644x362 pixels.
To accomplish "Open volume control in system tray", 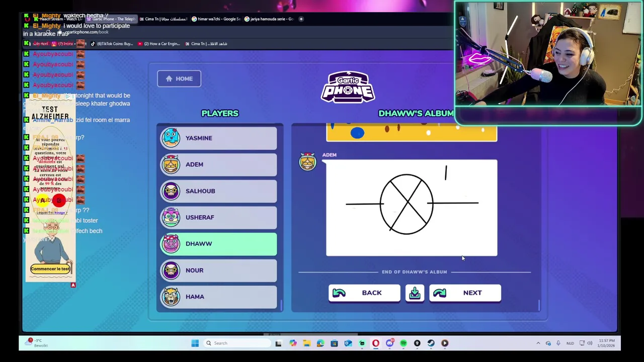I will [x=590, y=343].
